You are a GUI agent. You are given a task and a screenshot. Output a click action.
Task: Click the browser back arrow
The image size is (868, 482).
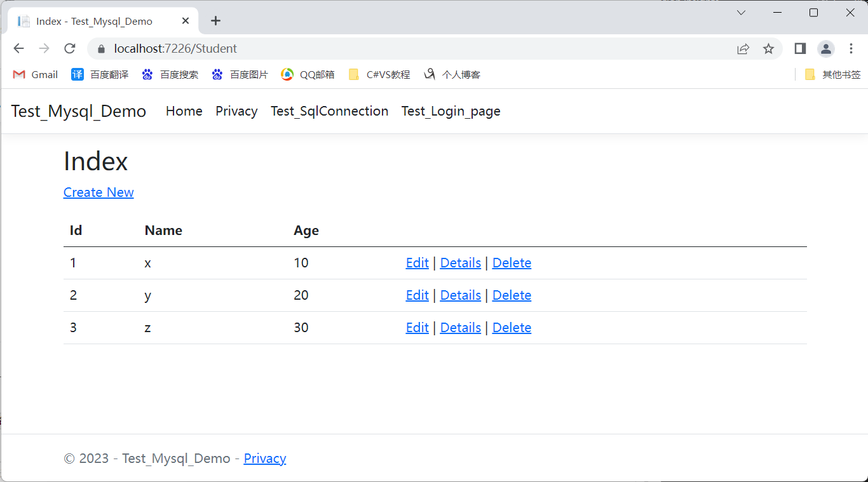[18, 49]
